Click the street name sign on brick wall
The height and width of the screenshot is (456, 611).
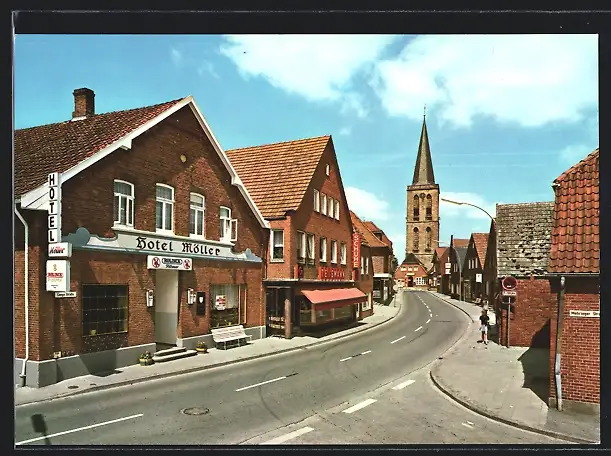[x=583, y=314]
